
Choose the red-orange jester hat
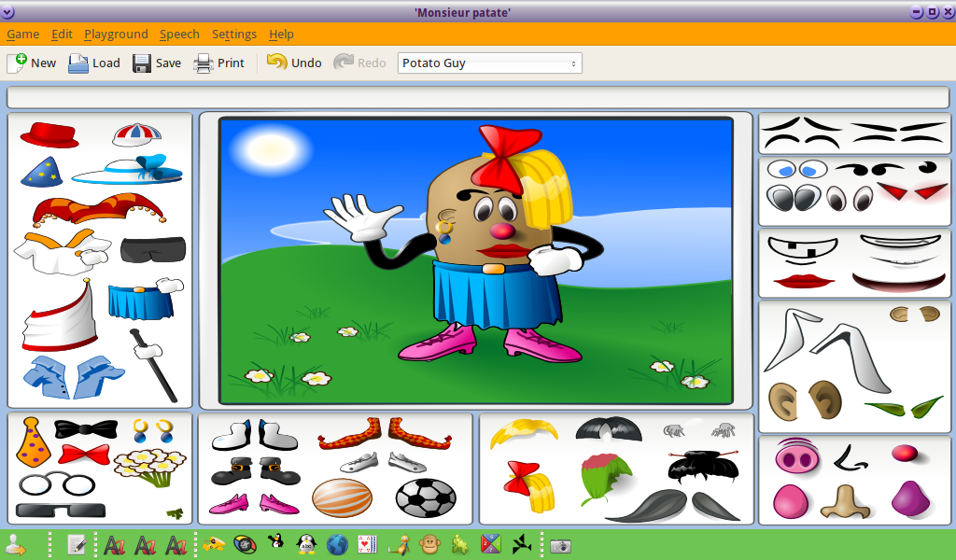(x=99, y=210)
